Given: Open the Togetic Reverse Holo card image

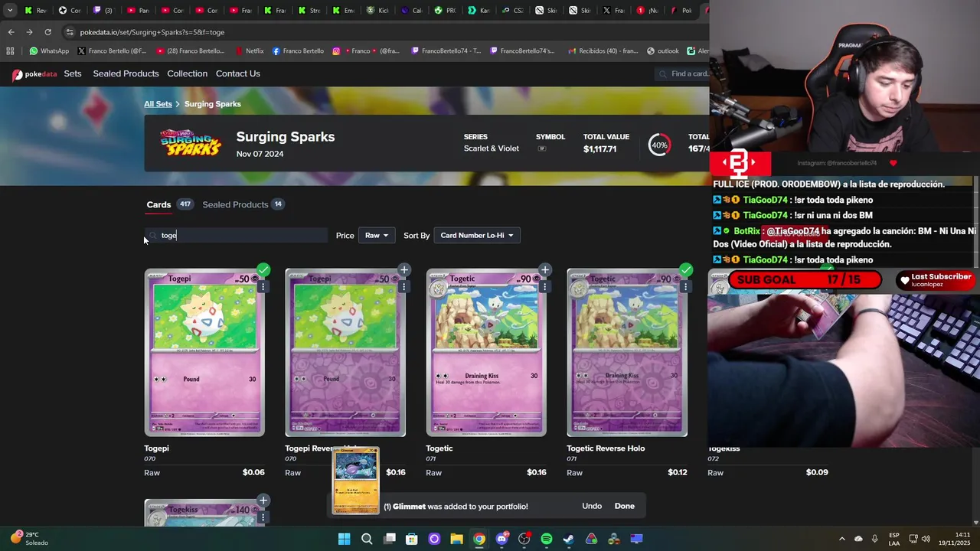Looking at the screenshot, I should coord(627,353).
